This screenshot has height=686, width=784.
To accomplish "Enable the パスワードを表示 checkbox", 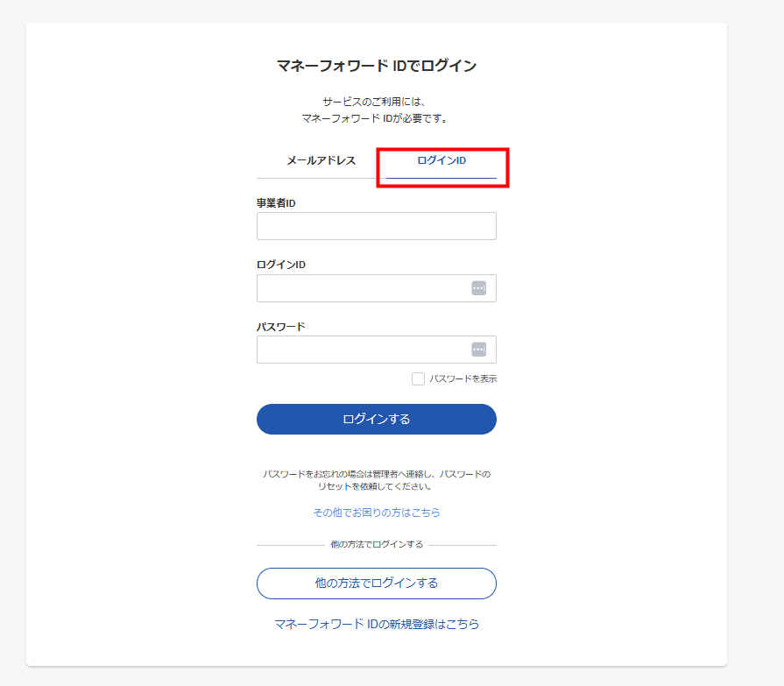I will 418,379.
